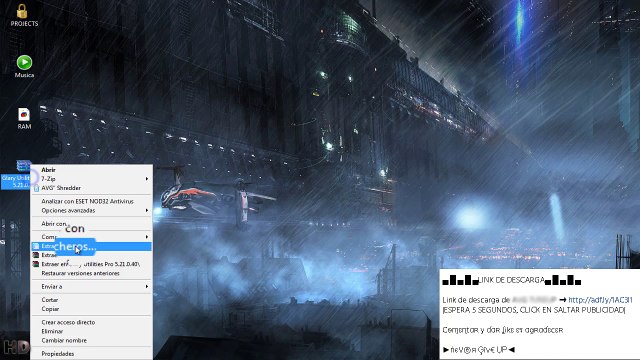Click the 'Comentar y dar like' text
Screen dimensions: 640x360
[502, 330]
